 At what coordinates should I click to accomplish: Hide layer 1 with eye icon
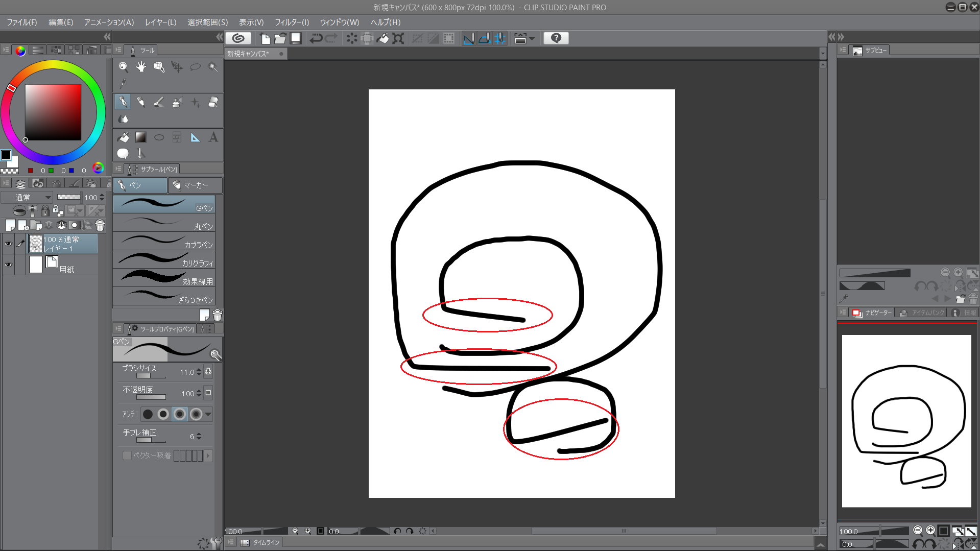(8, 244)
